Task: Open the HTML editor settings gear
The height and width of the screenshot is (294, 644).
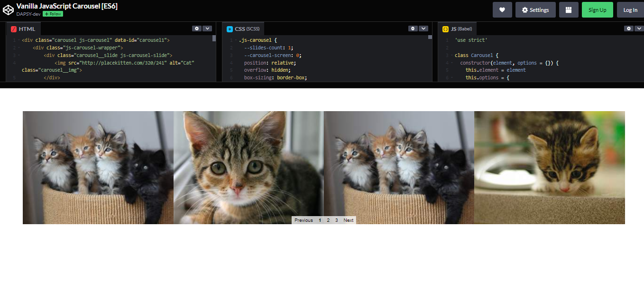Action: click(197, 28)
